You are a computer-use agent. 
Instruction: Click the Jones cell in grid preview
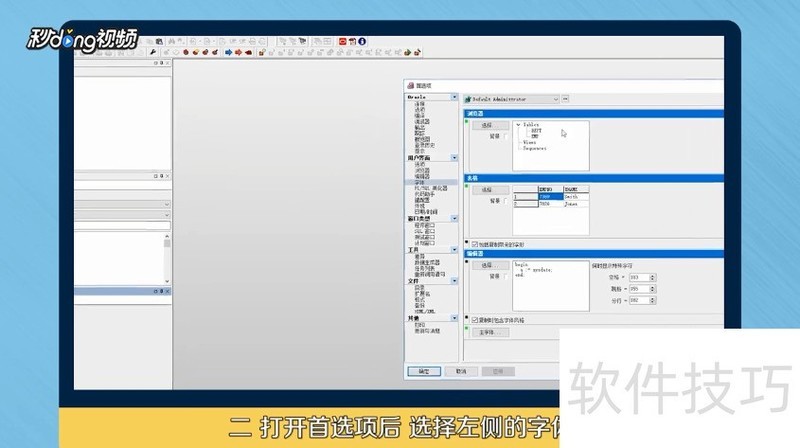(576, 204)
